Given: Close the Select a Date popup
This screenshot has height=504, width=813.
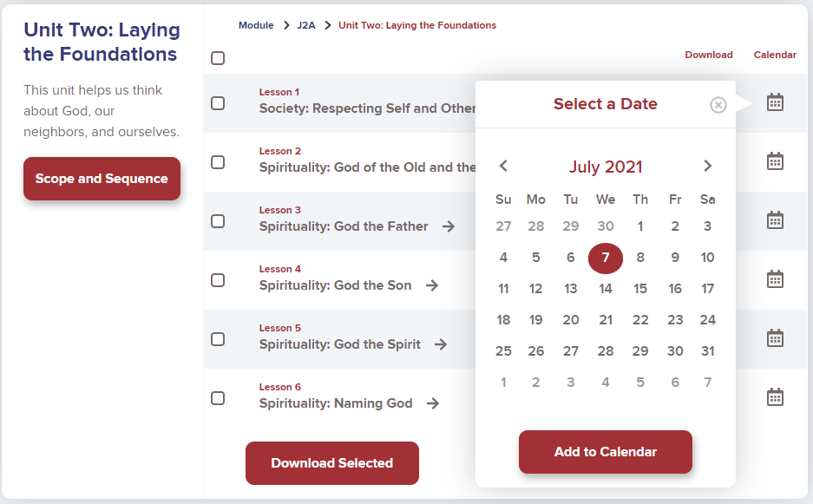Looking at the screenshot, I should click(718, 105).
